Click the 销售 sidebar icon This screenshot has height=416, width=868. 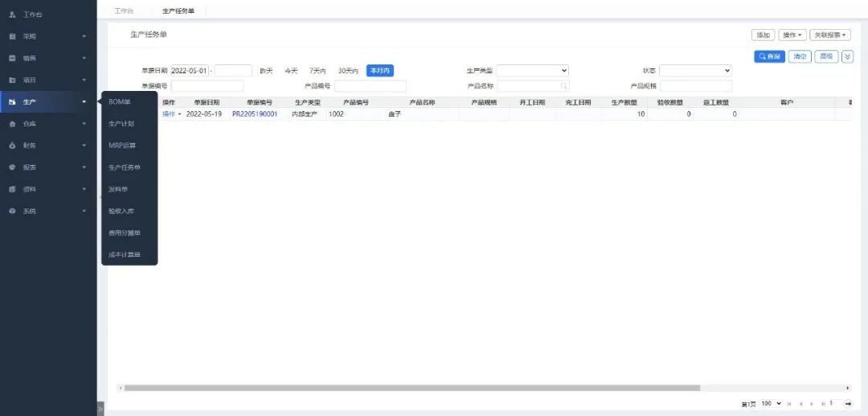[12, 58]
